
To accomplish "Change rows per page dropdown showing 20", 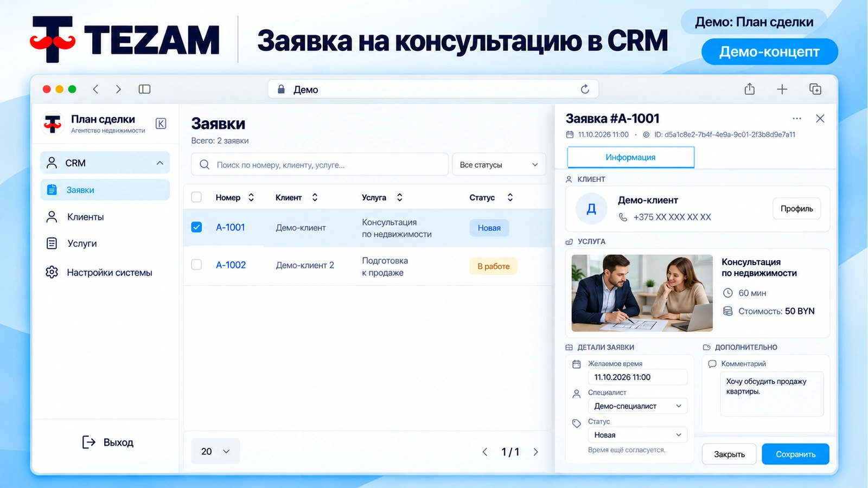I will pos(215,451).
